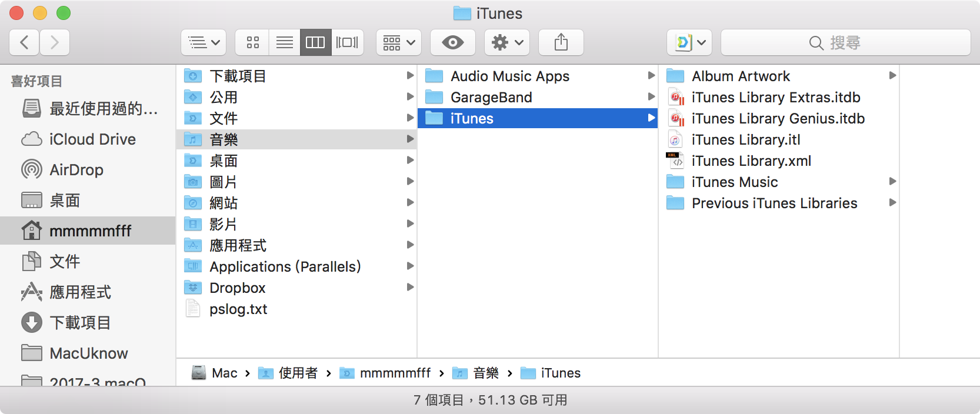
Task: Open the toolbar dropdown with document icon
Action: 689,42
